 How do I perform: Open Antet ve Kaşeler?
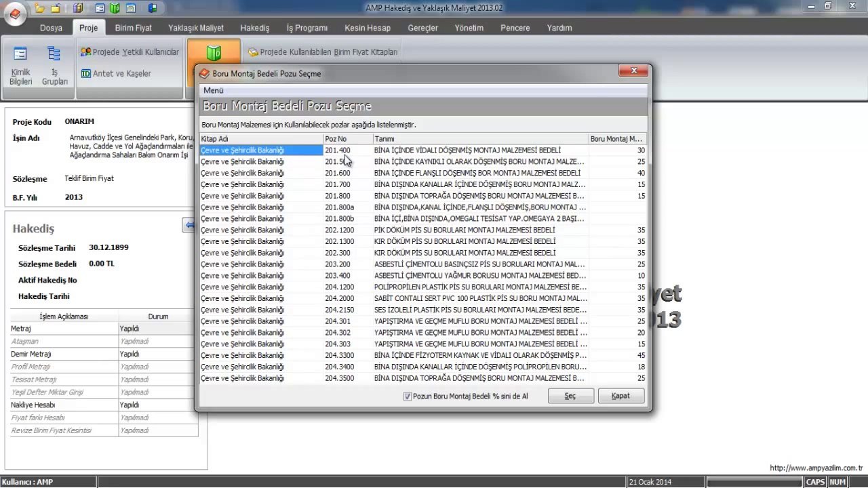tap(116, 73)
